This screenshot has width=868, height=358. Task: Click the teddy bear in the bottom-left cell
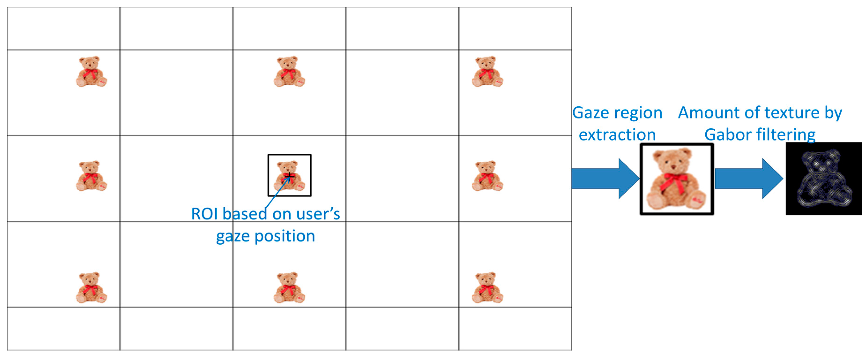click(x=91, y=288)
